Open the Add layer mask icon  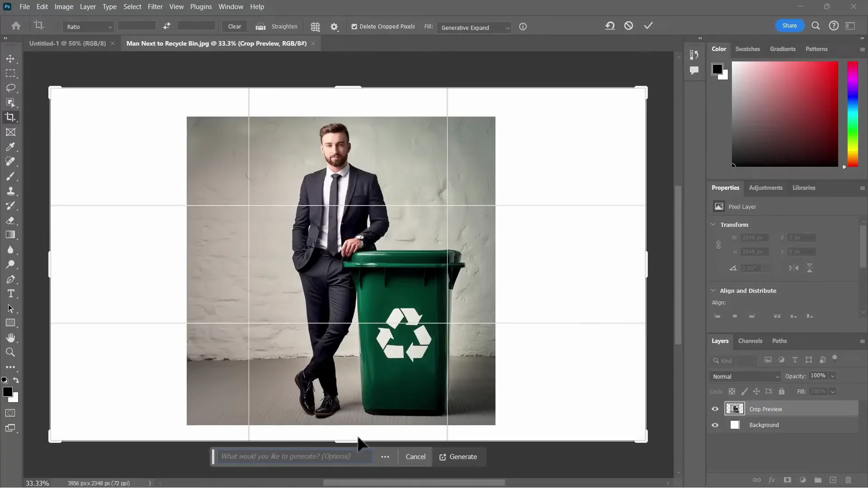(788, 480)
